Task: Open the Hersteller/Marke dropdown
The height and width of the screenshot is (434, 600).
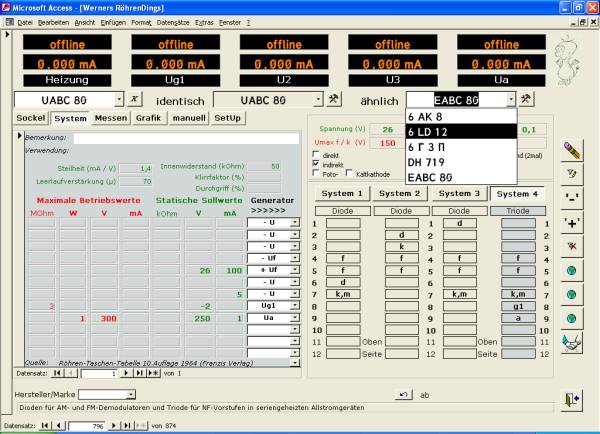Action: pyautogui.click(x=130, y=394)
